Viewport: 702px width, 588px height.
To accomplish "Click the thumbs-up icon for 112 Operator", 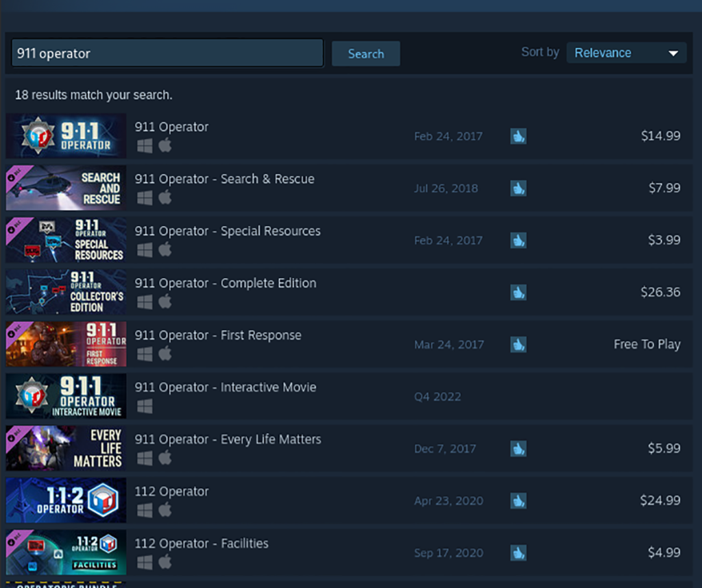I will point(518,501).
